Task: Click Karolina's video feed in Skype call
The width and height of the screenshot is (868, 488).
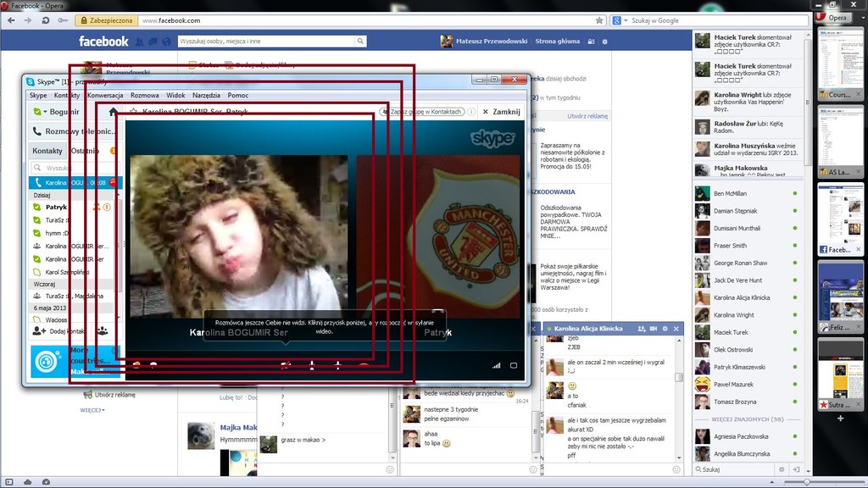Action: 239,237
